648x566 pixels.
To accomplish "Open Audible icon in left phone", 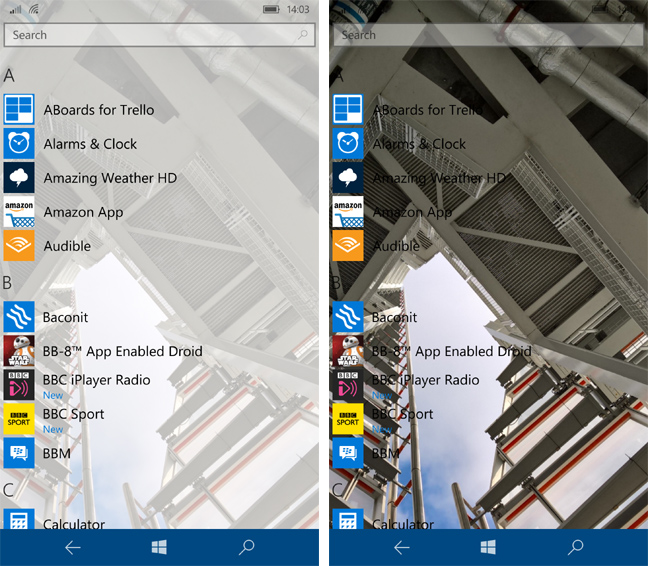I will tap(19, 245).
